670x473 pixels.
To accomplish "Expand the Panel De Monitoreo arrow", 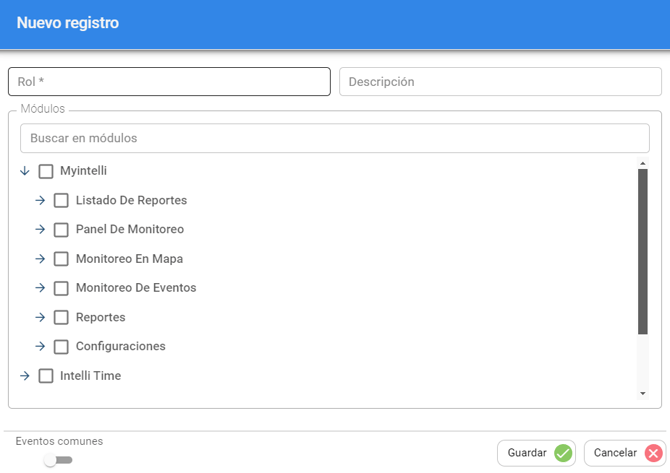I will click(40, 229).
